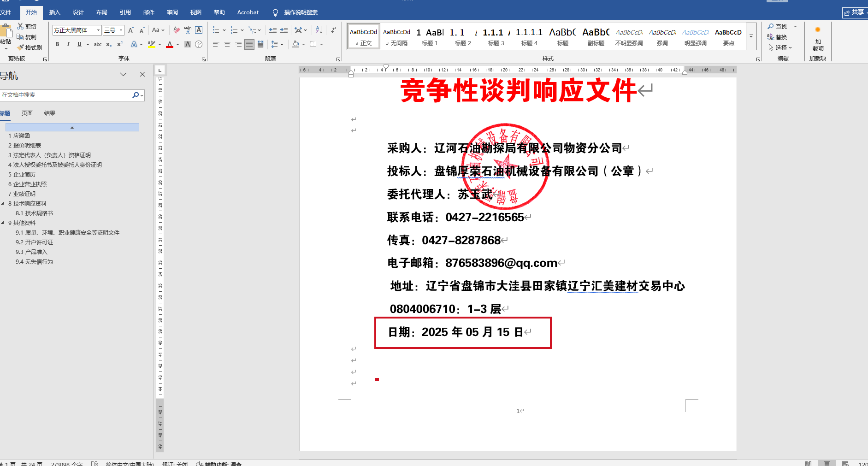Open the font size dropdown (三号)
The width and height of the screenshot is (868, 466).
[121, 30]
